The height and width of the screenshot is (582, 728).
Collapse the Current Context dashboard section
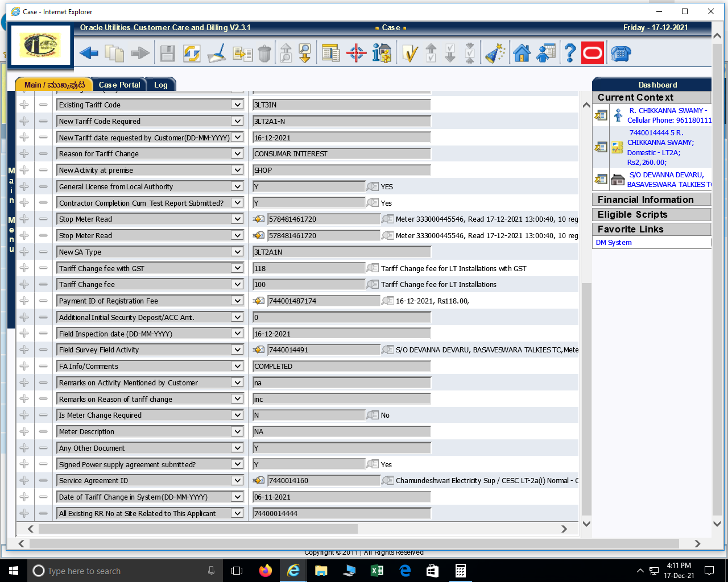(x=651, y=97)
